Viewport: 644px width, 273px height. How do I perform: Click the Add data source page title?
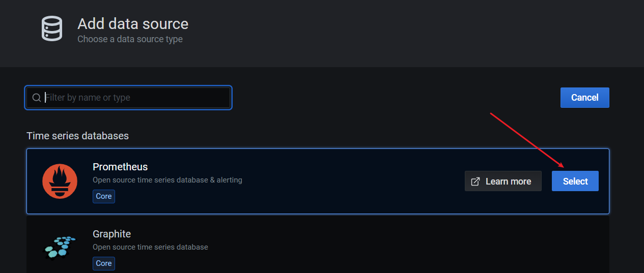pyautogui.click(x=133, y=23)
